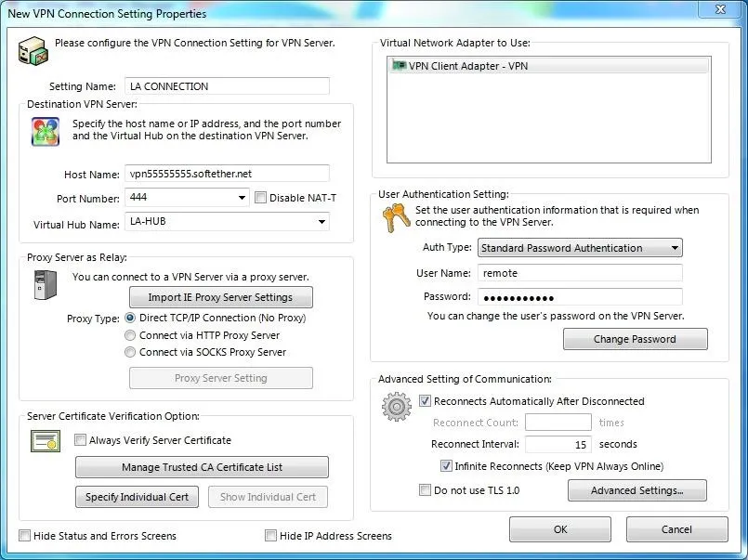Image resolution: width=748 pixels, height=560 pixels.
Task: Click Import IE Proxy Server Settings
Action: pyautogui.click(x=221, y=297)
